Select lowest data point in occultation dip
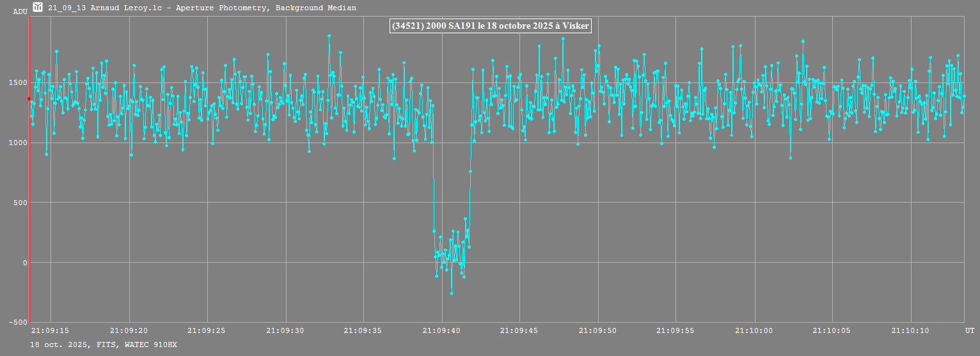Viewport: 980px width, 356px height. click(452, 293)
